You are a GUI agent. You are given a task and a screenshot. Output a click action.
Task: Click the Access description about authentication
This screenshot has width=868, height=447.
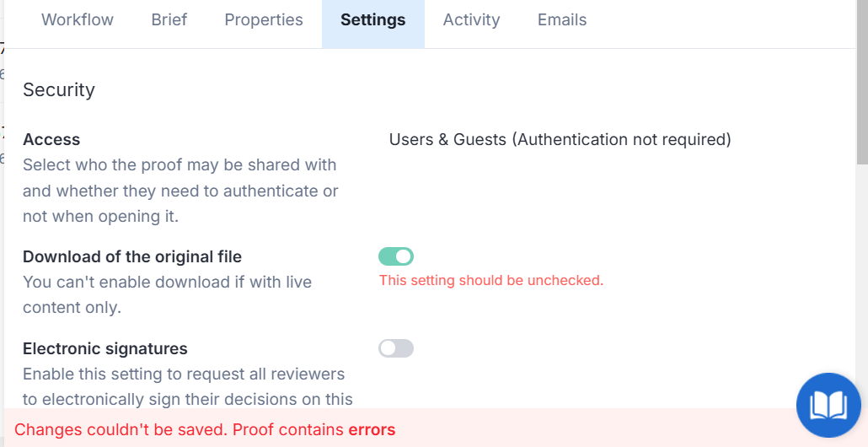[x=180, y=191]
